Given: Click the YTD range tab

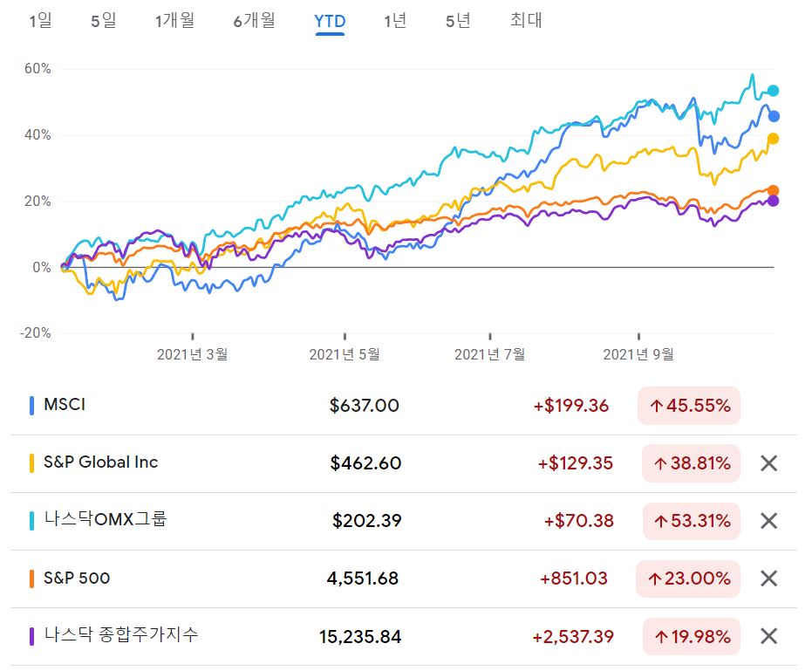Looking at the screenshot, I should click(x=330, y=22).
